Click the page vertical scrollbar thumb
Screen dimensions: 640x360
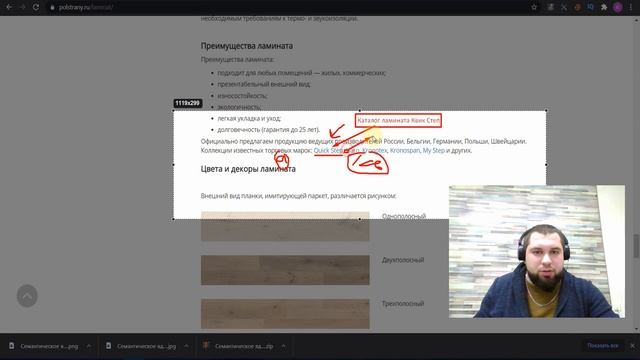(x=636, y=246)
